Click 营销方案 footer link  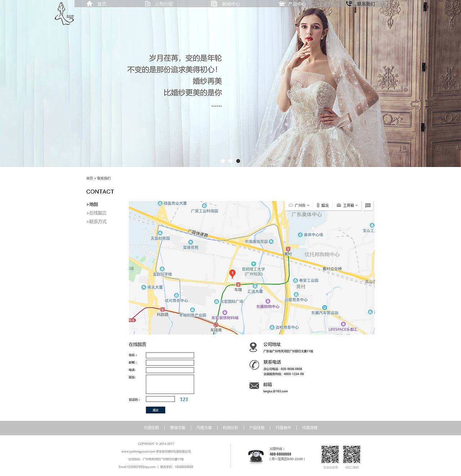(178, 428)
